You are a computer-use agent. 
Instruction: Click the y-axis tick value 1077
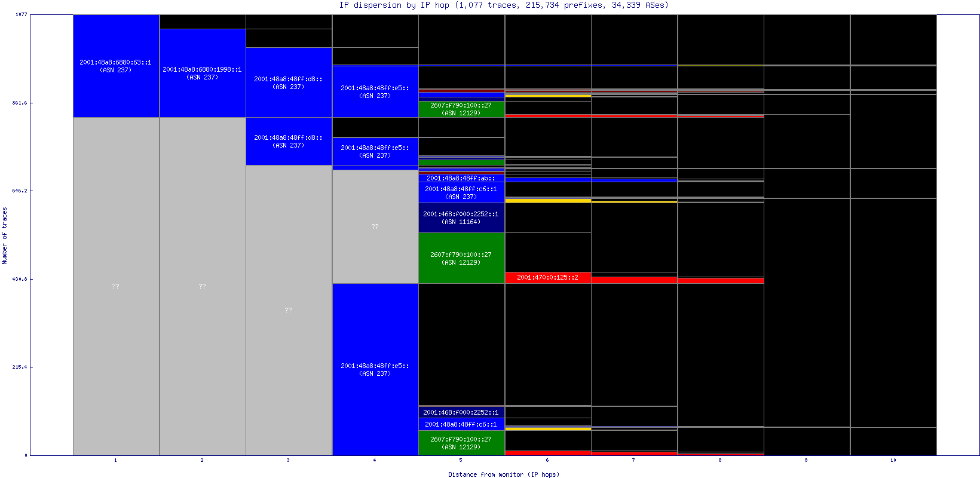(x=21, y=14)
